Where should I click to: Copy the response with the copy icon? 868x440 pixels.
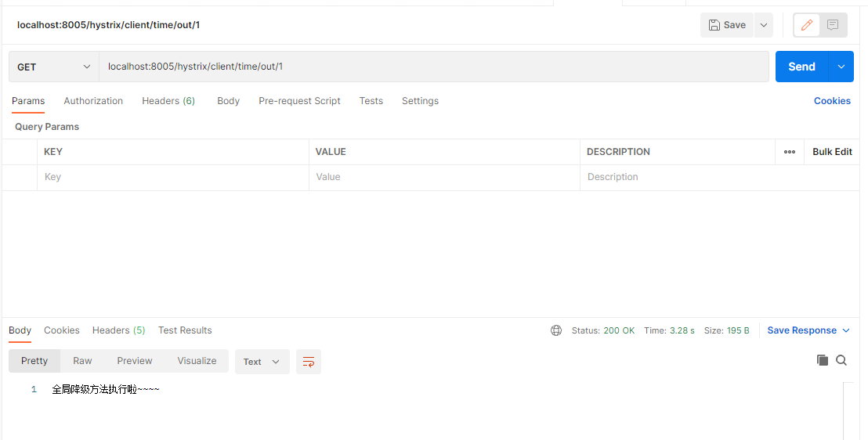coord(822,360)
